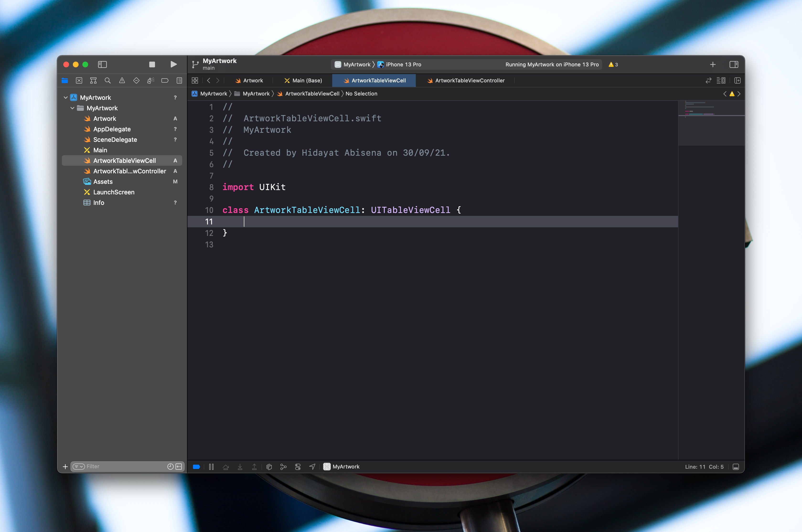
Task: Stop the running MyArtwork app
Action: coord(152,64)
